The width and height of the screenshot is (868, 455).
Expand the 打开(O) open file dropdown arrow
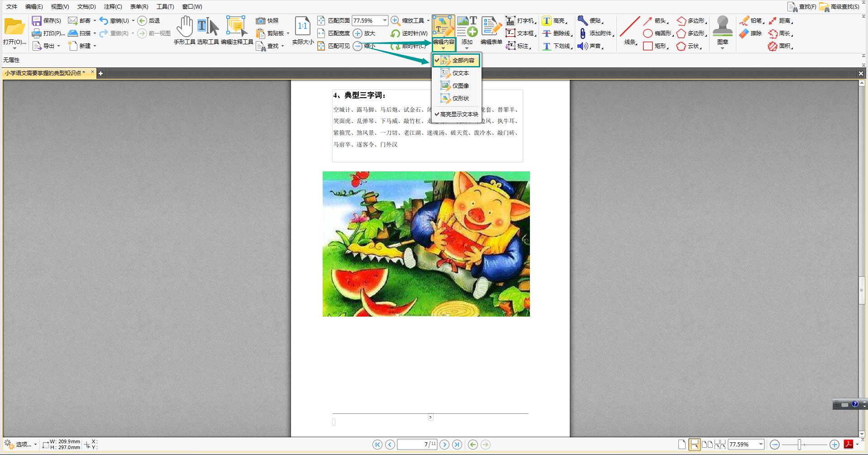point(14,47)
